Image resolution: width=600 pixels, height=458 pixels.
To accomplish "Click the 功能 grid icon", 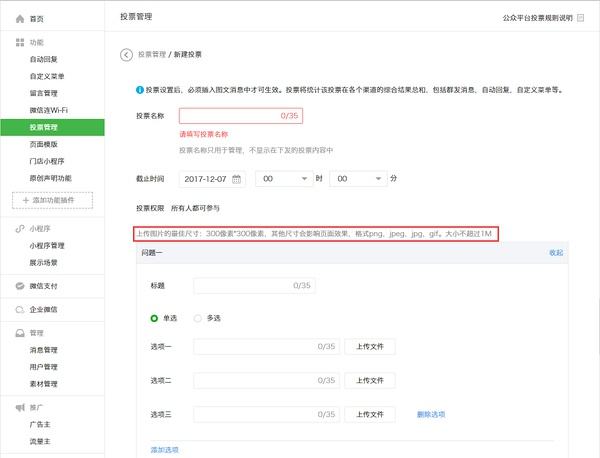I will point(20,42).
